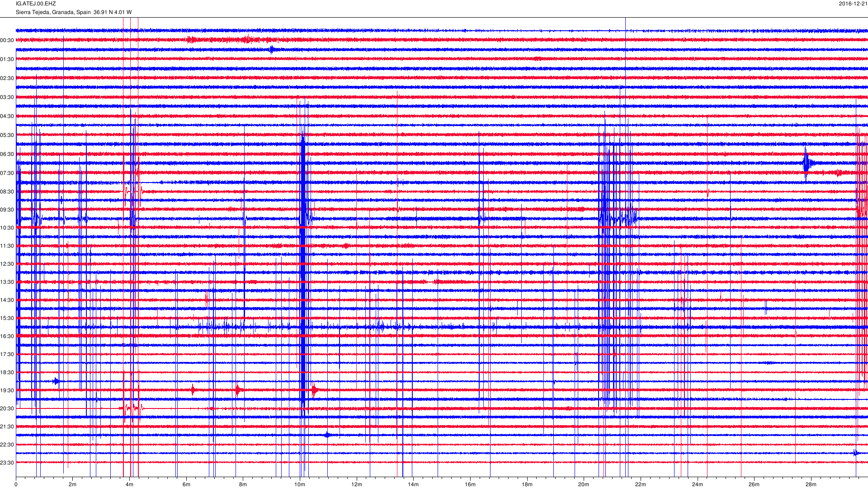
Task: Click the 22:30 time label
Action: coord(7,445)
